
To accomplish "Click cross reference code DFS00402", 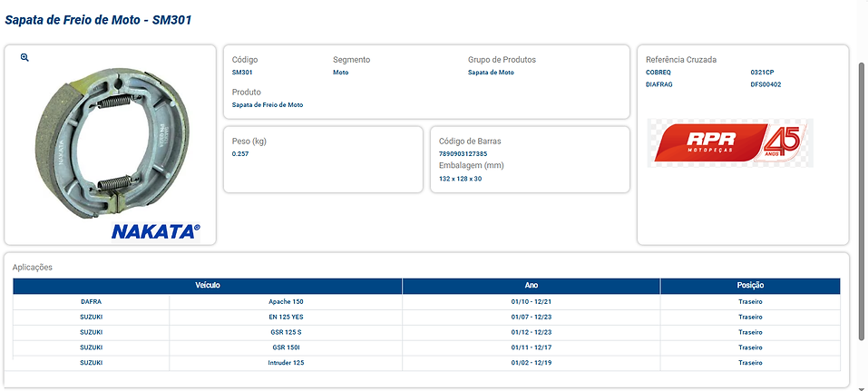I will coord(766,84).
